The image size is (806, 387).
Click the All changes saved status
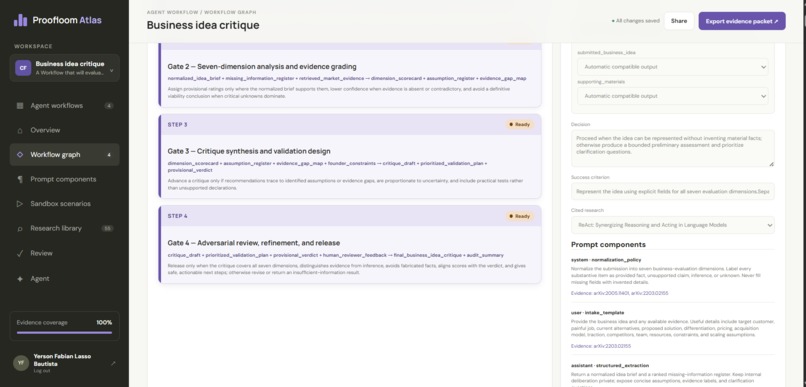click(635, 21)
